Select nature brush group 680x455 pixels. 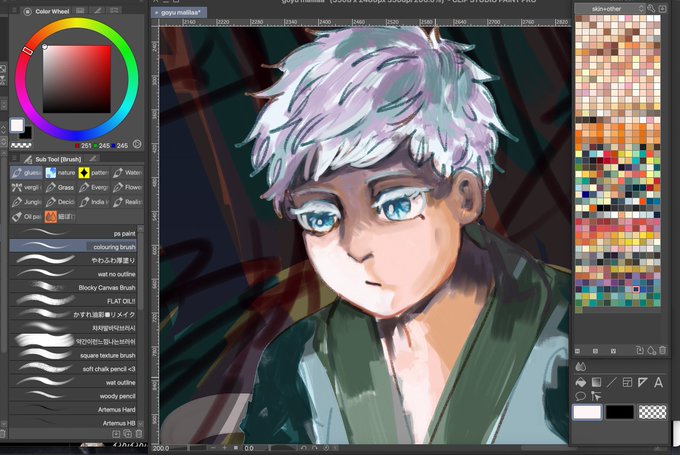click(x=60, y=173)
